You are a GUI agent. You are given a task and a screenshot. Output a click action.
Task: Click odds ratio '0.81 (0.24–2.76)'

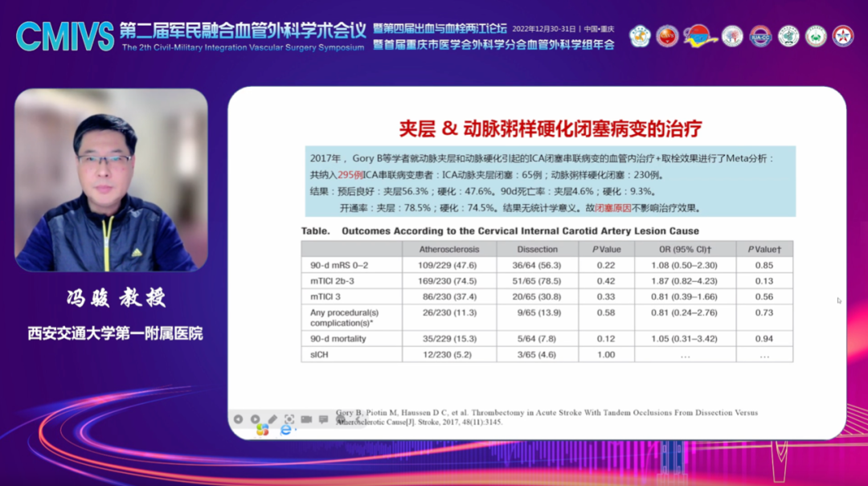click(684, 312)
